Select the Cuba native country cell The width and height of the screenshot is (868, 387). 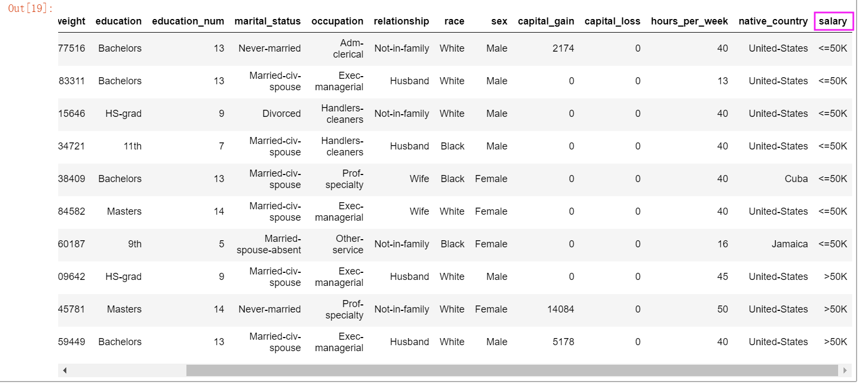pos(796,179)
